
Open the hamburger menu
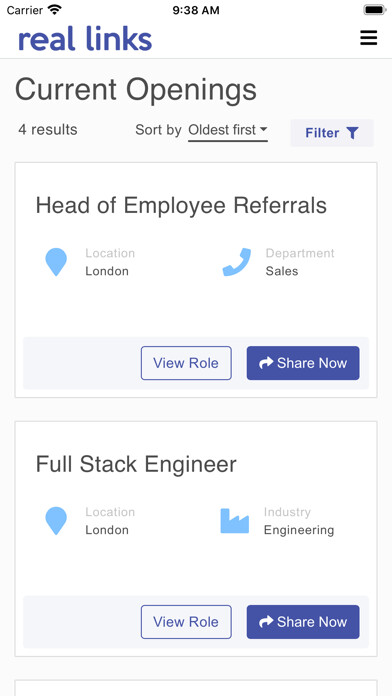368,38
